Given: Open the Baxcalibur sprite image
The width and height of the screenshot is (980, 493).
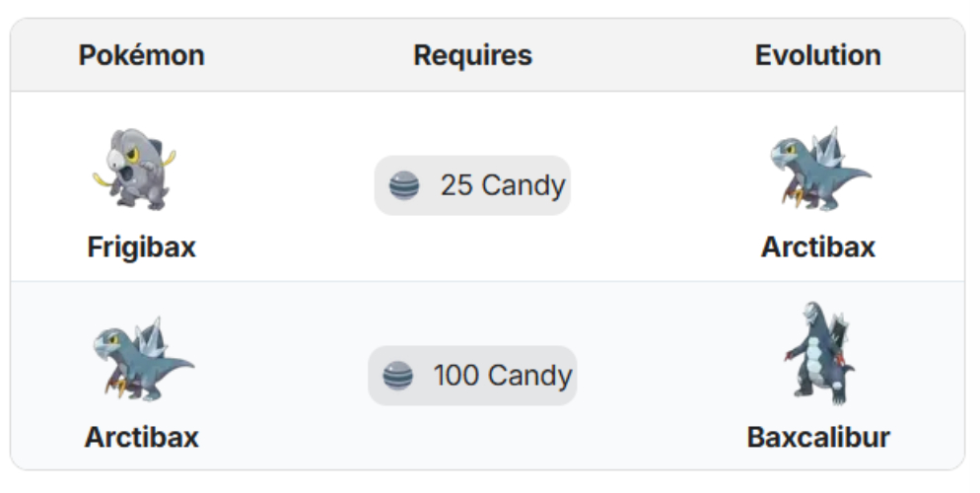Looking at the screenshot, I should (819, 354).
